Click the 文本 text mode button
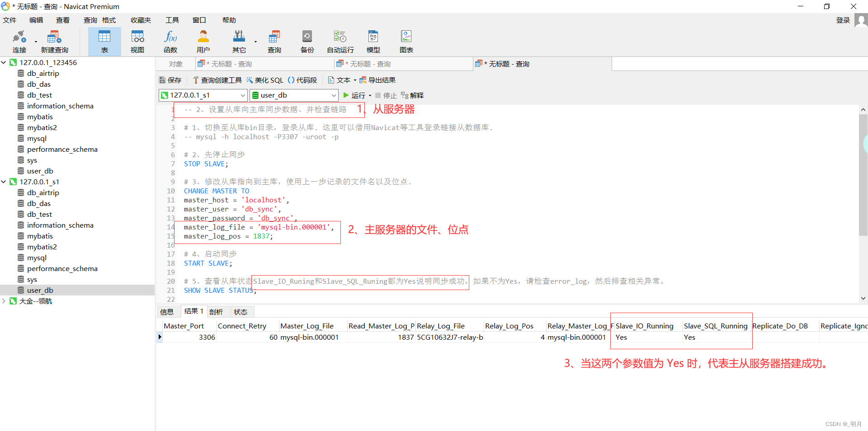The image size is (868, 431). [x=340, y=80]
